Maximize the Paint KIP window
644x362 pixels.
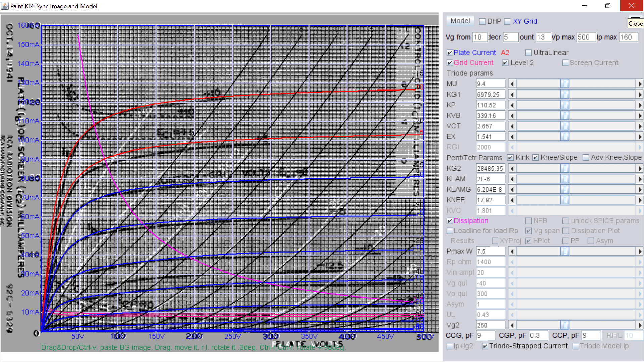click(x=608, y=6)
